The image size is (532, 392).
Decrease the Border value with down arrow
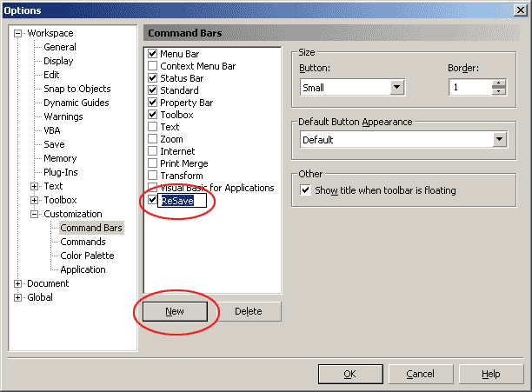[x=499, y=91]
